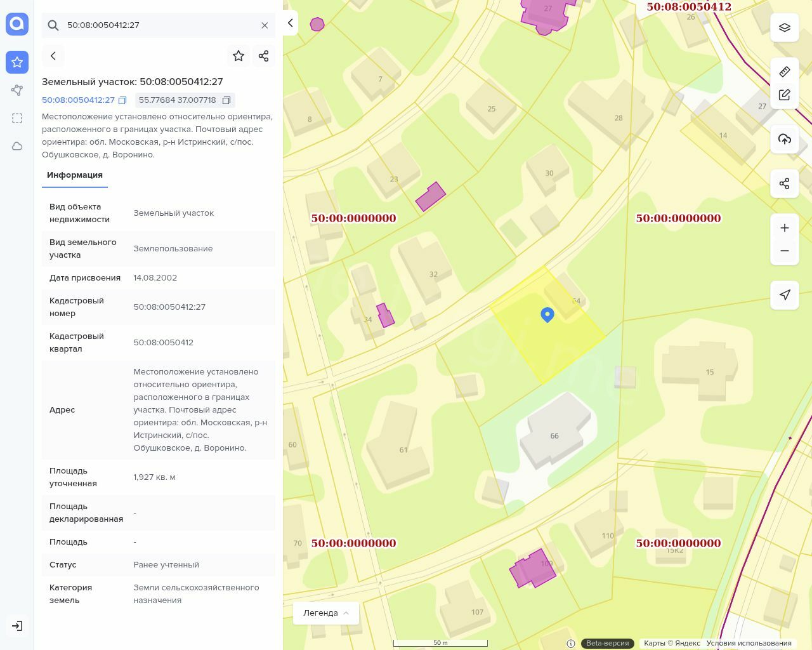Image resolution: width=812 pixels, height=650 pixels.
Task: Open the cloud icon in sidebar
Action: click(17, 146)
